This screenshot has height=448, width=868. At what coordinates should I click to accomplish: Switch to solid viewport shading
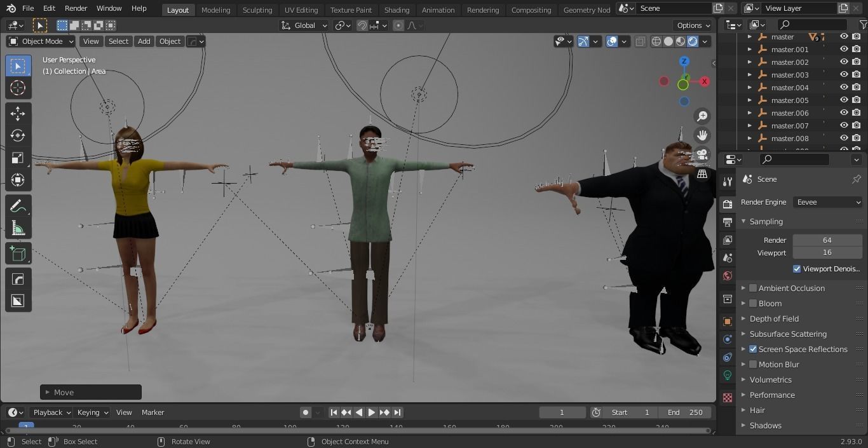point(668,41)
